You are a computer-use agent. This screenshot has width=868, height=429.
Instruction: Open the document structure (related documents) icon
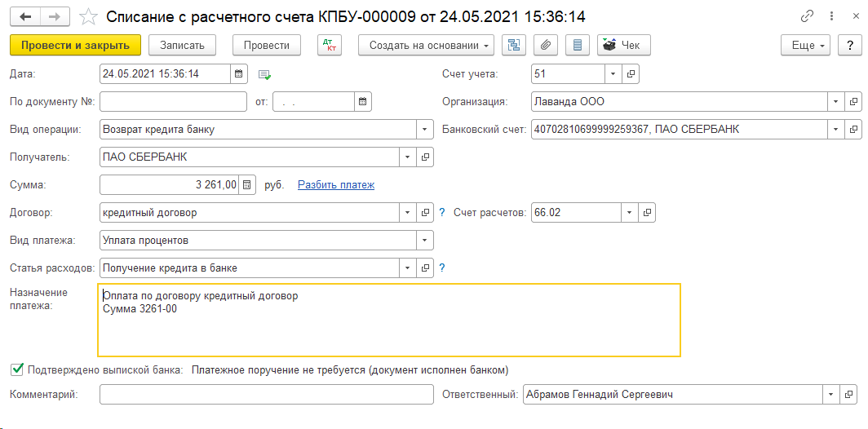[514, 46]
